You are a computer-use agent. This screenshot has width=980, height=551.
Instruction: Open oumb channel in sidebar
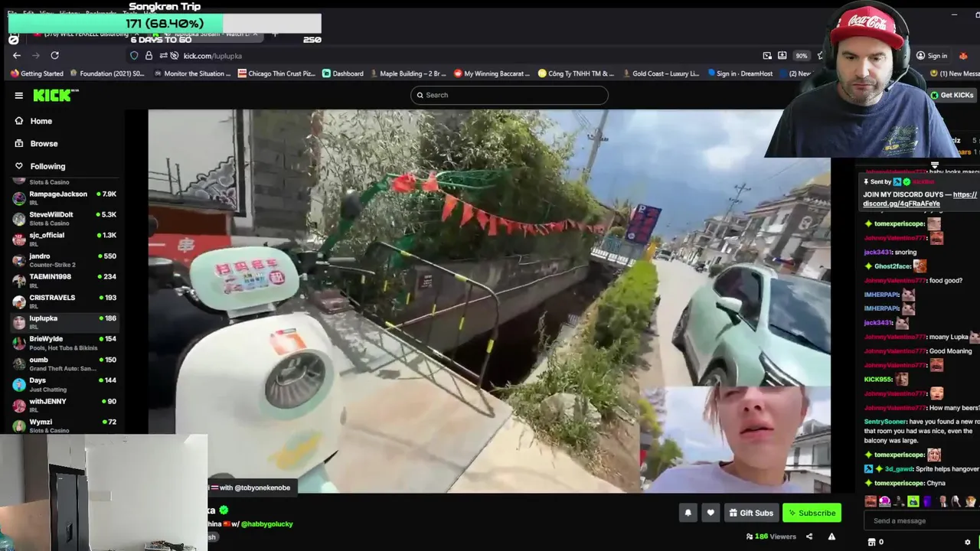[x=64, y=364]
